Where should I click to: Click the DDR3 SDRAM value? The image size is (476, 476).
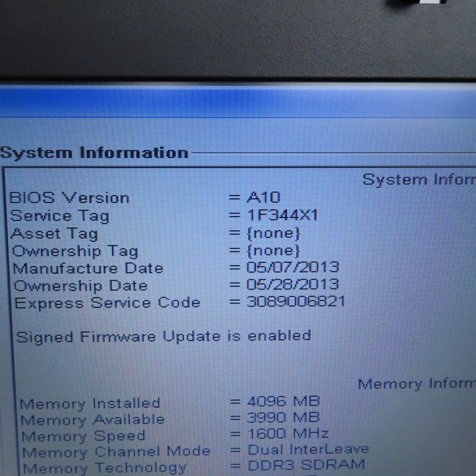click(x=306, y=465)
